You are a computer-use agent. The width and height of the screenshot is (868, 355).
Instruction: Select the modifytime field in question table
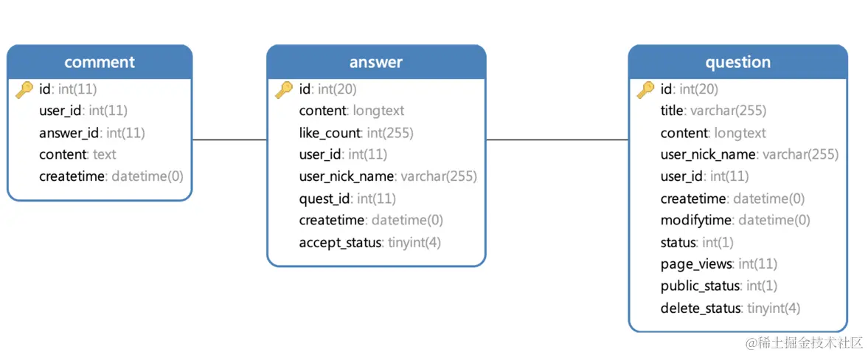tap(696, 220)
